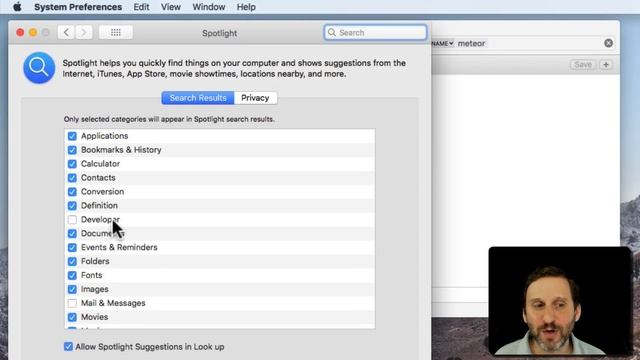The width and height of the screenshot is (640, 360).
Task: Minimize the Spotlight preferences window
Action: (x=33, y=32)
